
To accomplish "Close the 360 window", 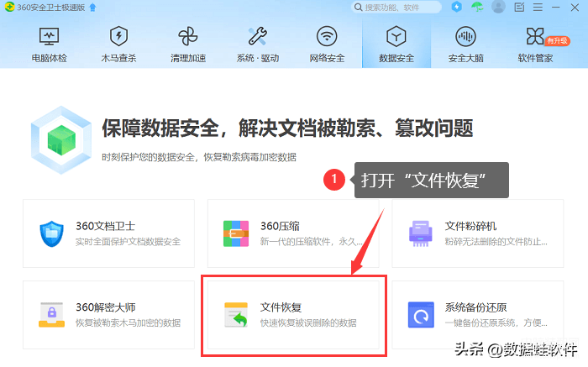I will click(575, 7).
